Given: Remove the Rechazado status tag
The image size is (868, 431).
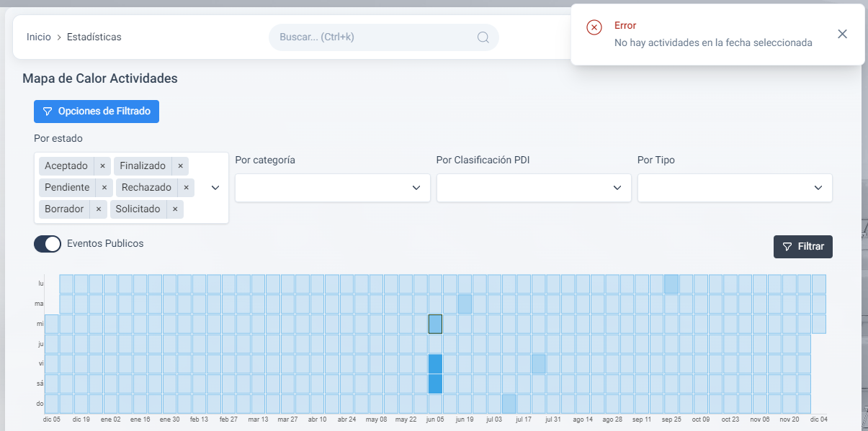Looking at the screenshot, I should pos(186,188).
